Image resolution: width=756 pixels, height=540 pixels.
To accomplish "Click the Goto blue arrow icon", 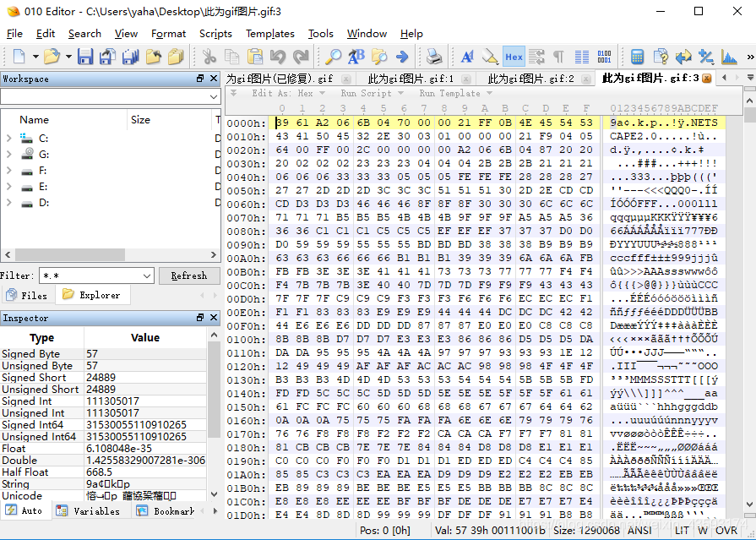I will click(402, 57).
